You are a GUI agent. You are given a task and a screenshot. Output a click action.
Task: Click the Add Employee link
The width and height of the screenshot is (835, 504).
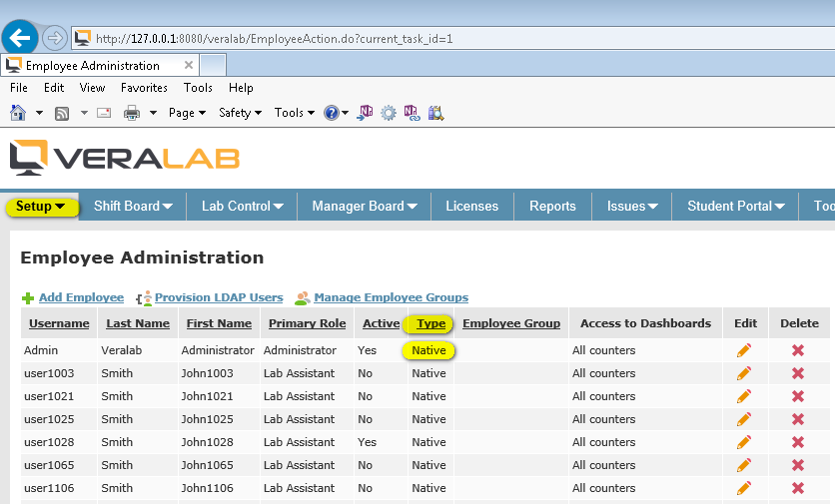coord(81,297)
